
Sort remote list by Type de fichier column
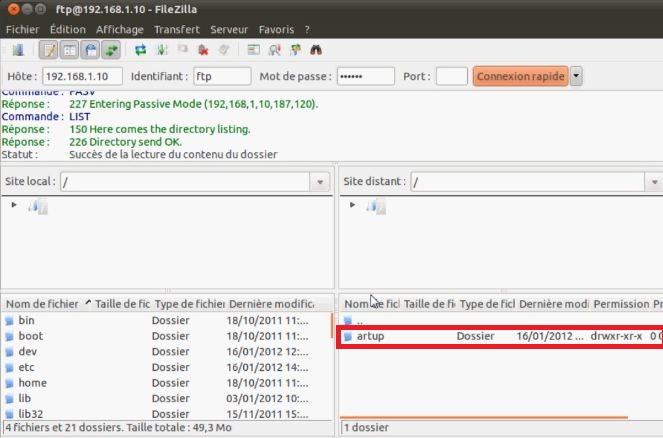click(x=487, y=304)
